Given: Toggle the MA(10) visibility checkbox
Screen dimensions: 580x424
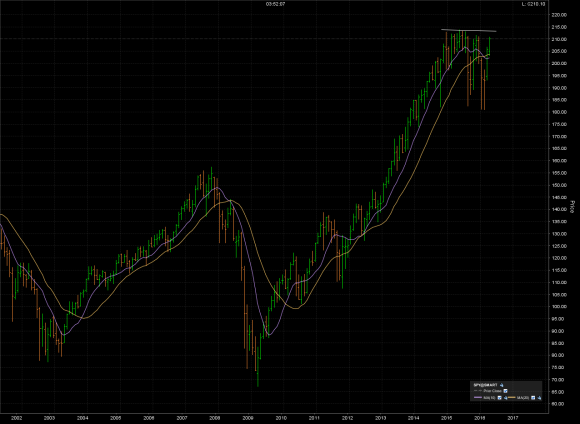Looking at the screenshot, I should click(499, 398).
